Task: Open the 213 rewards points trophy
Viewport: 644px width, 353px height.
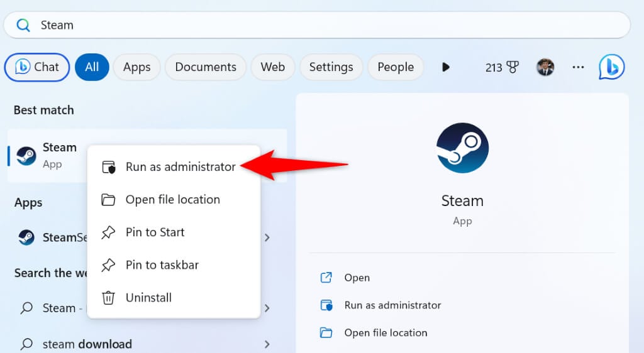Action: tap(502, 67)
